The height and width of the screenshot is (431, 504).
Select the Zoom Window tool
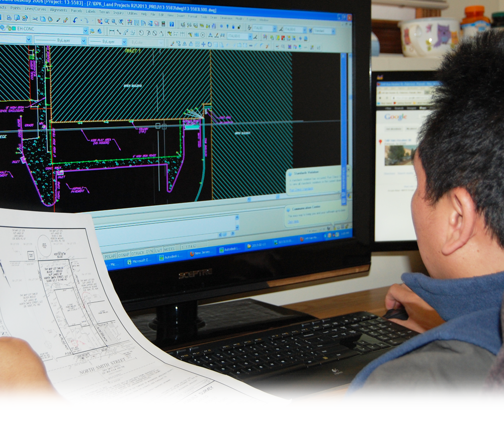114,22
